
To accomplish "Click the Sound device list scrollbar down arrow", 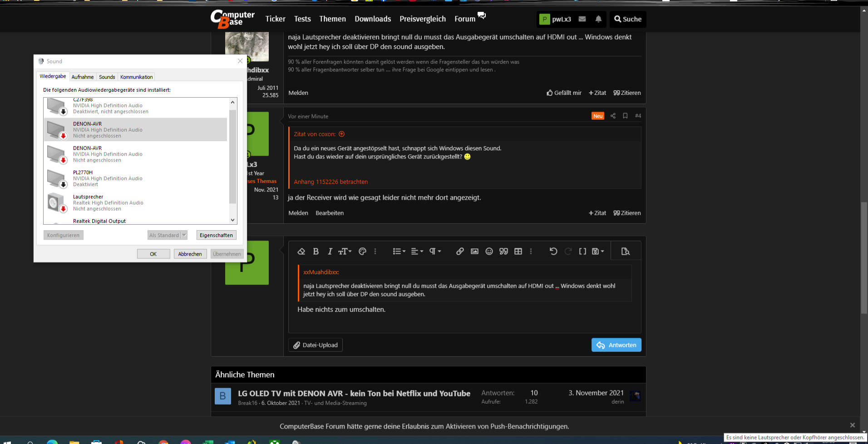I will (x=233, y=220).
